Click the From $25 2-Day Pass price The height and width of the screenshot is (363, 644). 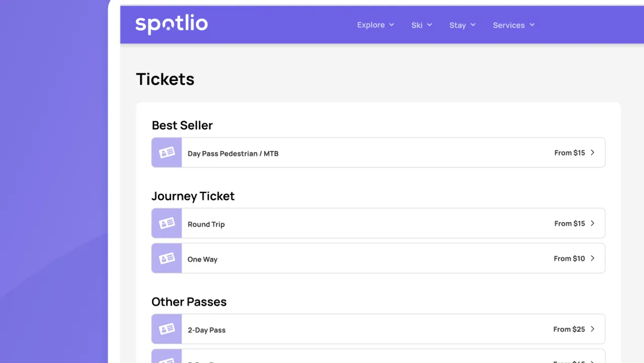[569, 329]
